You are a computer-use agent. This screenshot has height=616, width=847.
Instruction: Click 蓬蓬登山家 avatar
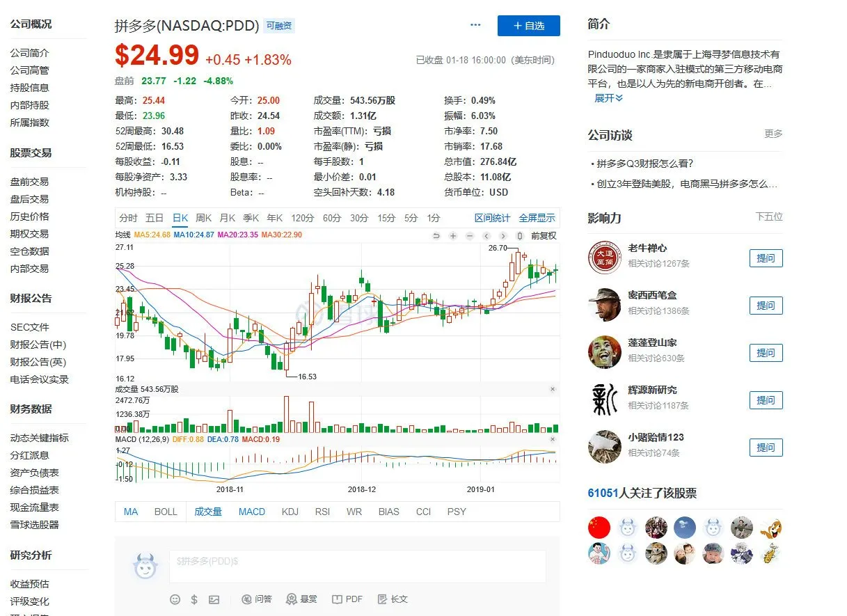pos(605,352)
